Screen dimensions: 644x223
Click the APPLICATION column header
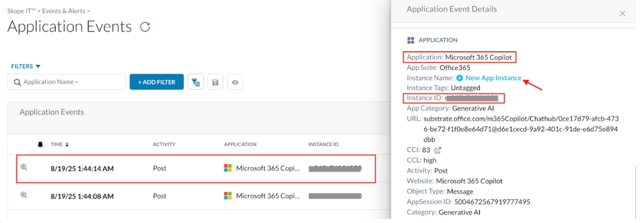[x=240, y=144]
